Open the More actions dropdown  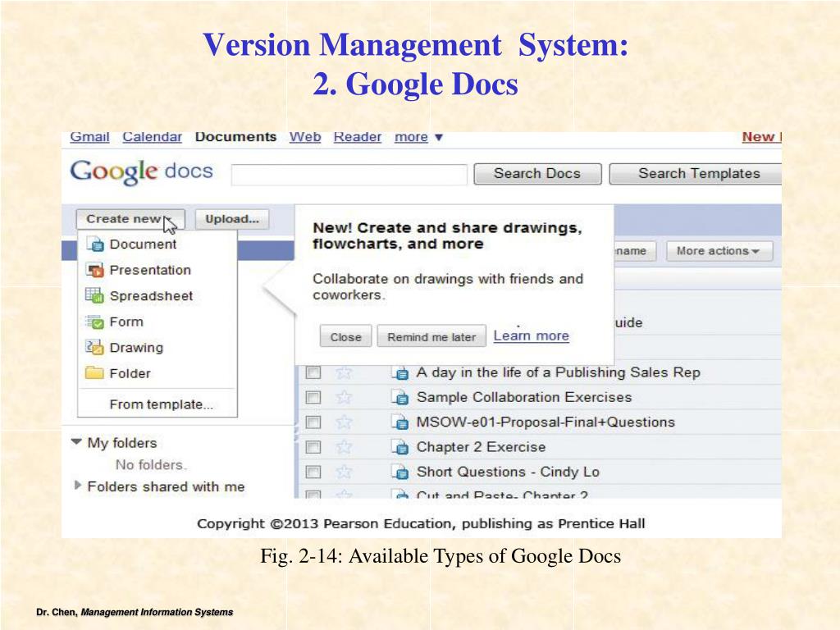719,251
